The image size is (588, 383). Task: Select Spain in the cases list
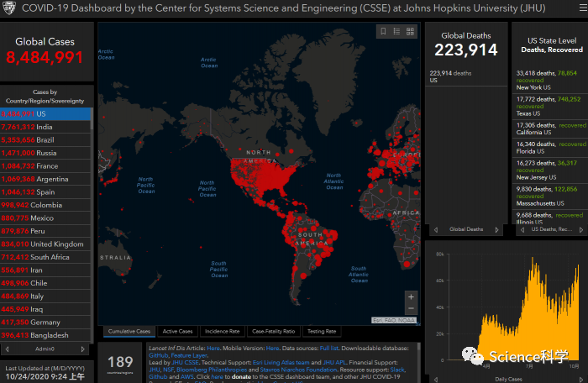(x=45, y=192)
